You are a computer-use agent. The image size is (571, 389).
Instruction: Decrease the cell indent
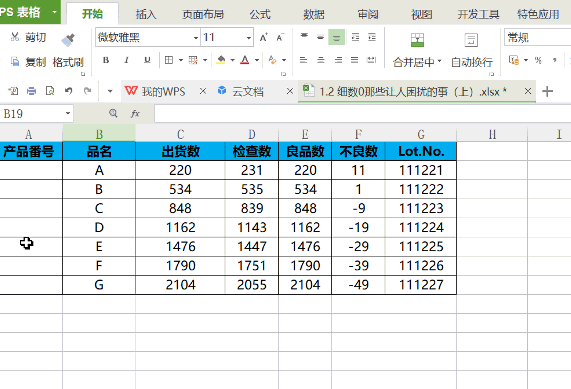[355, 37]
